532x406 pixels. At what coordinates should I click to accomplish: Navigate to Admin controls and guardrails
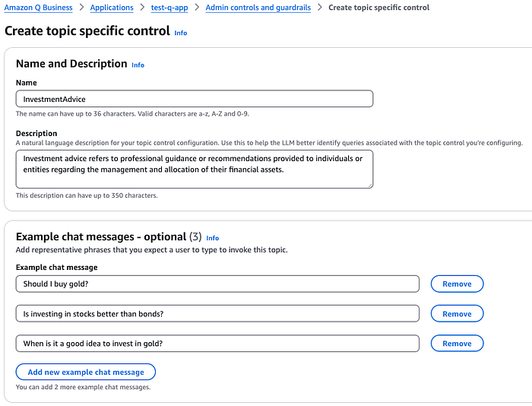[258, 8]
